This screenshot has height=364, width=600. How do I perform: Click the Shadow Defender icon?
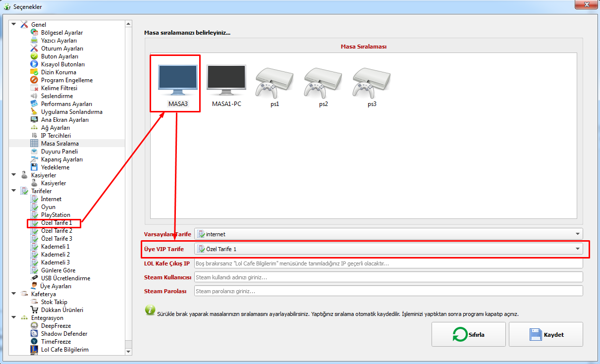(x=34, y=334)
